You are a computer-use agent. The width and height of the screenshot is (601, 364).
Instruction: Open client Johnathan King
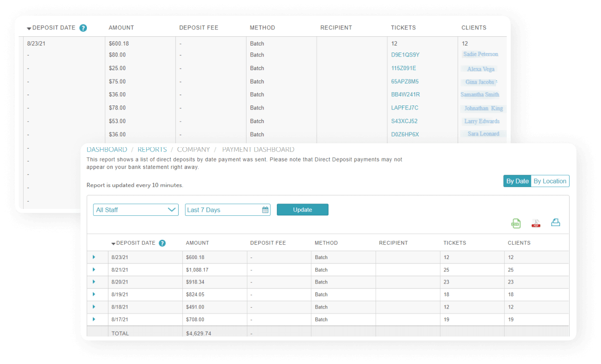pyautogui.click(x=484, y=108)
